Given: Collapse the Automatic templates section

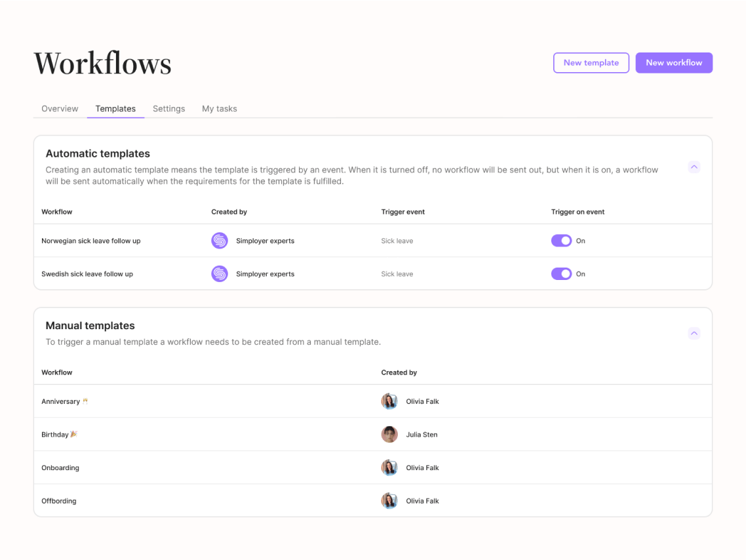Looking at the screenshot, I should 694,167.
